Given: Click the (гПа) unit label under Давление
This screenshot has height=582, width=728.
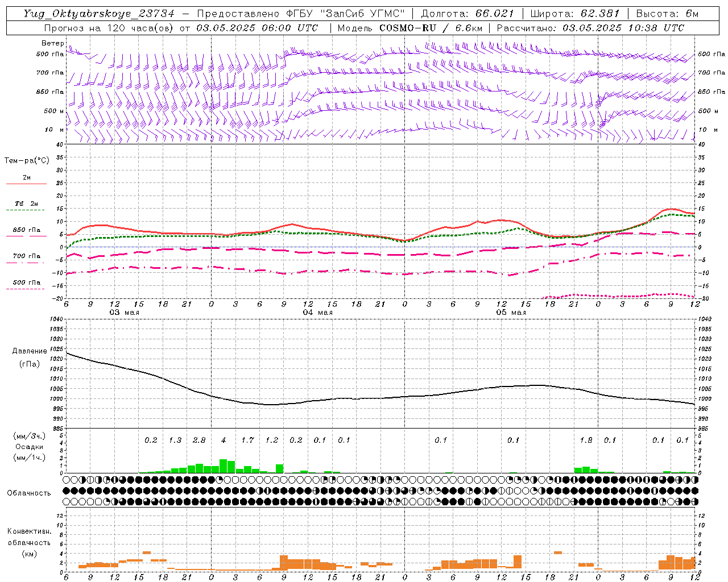Looking at the screenshot, I should pyautogui.click(x=30, y=364).
